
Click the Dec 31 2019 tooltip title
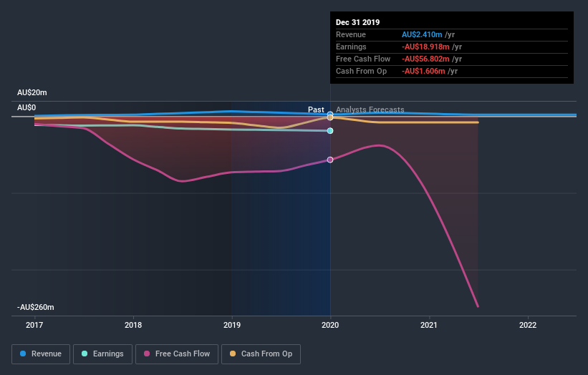[358, 22]
